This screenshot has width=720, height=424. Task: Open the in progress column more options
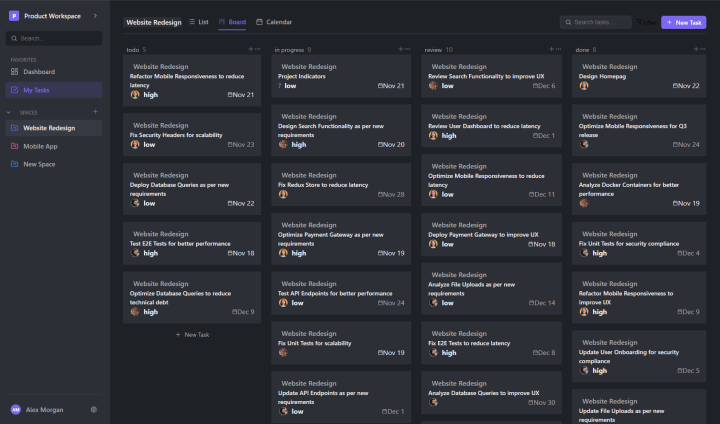tap(406, 49)
